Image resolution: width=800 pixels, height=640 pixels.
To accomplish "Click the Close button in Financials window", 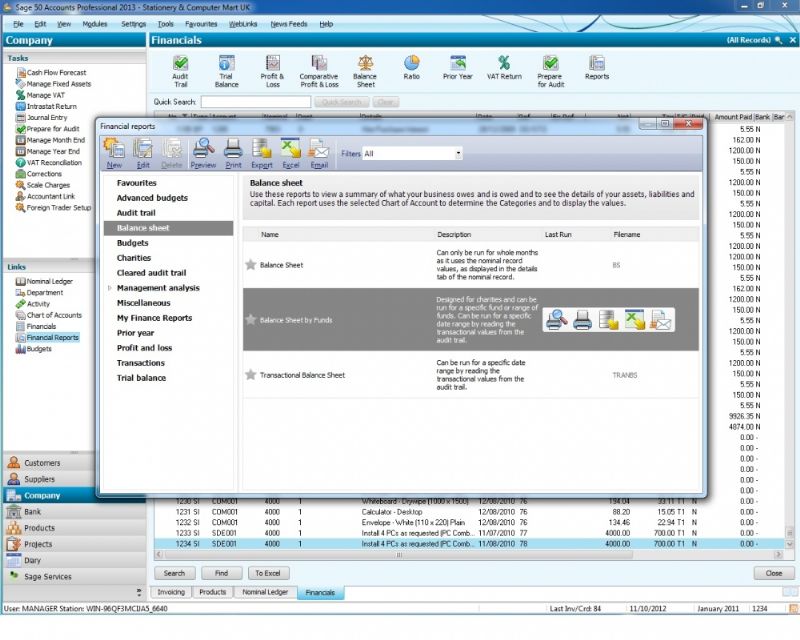I will point(773,573).
